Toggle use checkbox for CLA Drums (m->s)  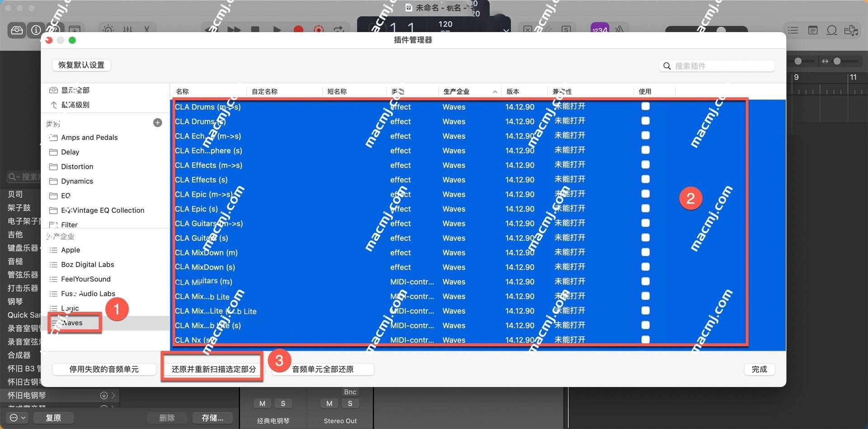click(646, 106)
